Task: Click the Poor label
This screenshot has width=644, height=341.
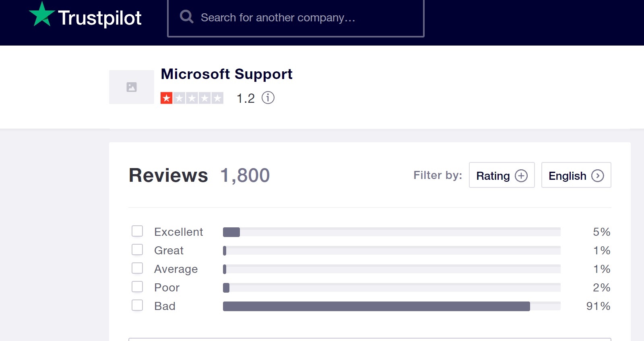Action: (x=167, y=287)
